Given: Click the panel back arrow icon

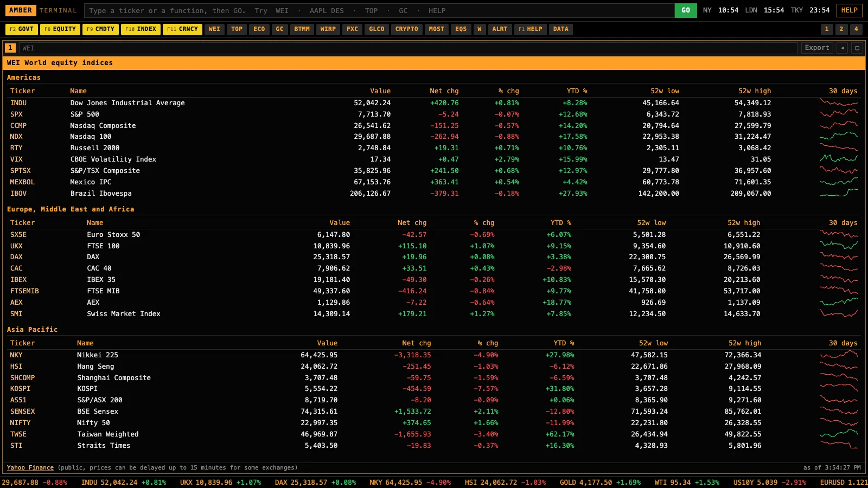Looking at the screenshot, I should 843,48.
